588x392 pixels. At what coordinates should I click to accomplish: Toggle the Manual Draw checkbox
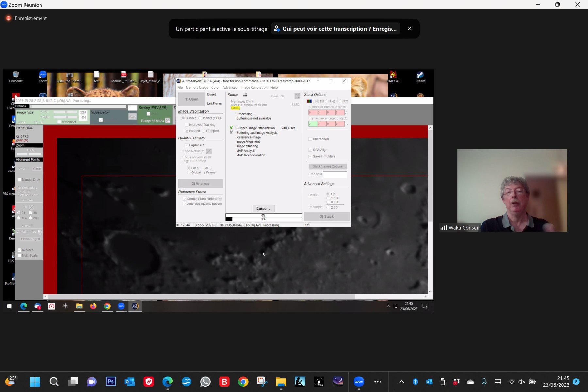pyautogui.click(x=19, y=180)
